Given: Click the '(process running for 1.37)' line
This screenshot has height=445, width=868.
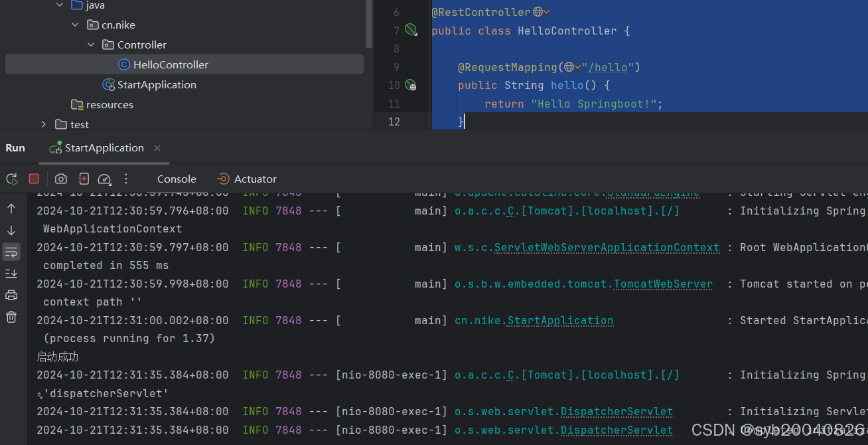Looking at the screenshot, I should pos(129,338).
